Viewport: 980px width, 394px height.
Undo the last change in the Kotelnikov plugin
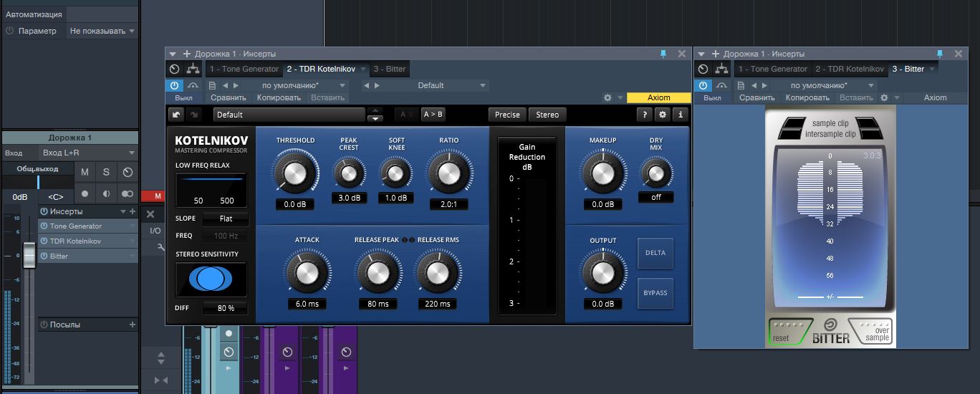[x=176, y=115]
